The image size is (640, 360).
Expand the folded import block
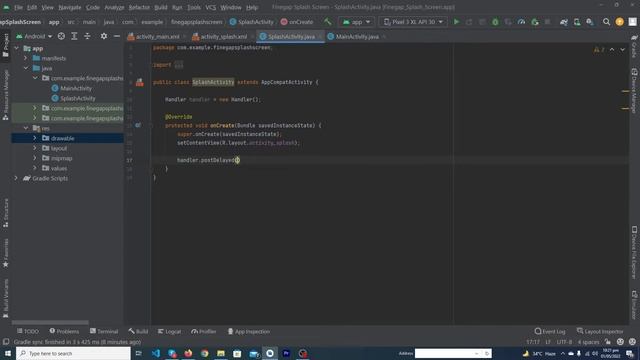tap(179, 65)
